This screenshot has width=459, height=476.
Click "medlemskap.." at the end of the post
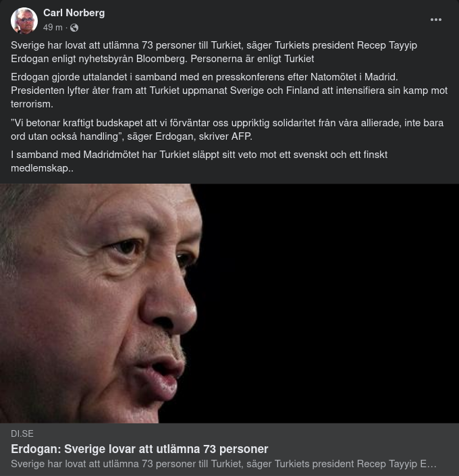(x=43, y=168)
